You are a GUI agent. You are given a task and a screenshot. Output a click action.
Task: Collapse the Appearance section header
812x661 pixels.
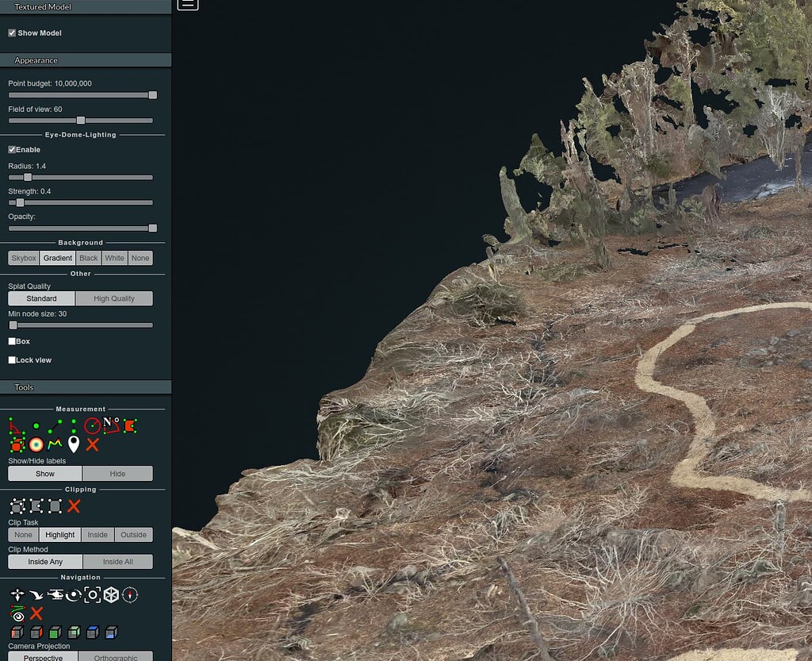(86, 60)
